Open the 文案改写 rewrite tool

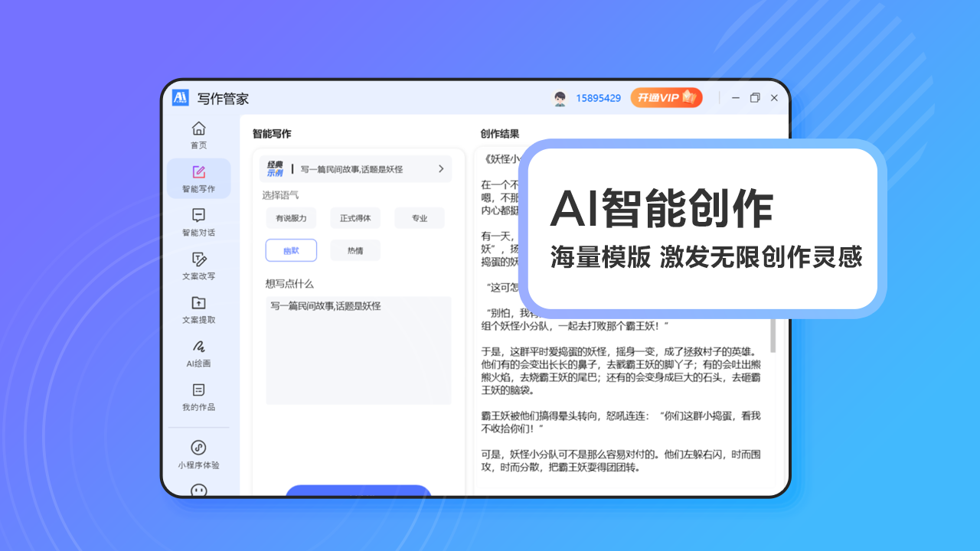[x=198, y=259]
